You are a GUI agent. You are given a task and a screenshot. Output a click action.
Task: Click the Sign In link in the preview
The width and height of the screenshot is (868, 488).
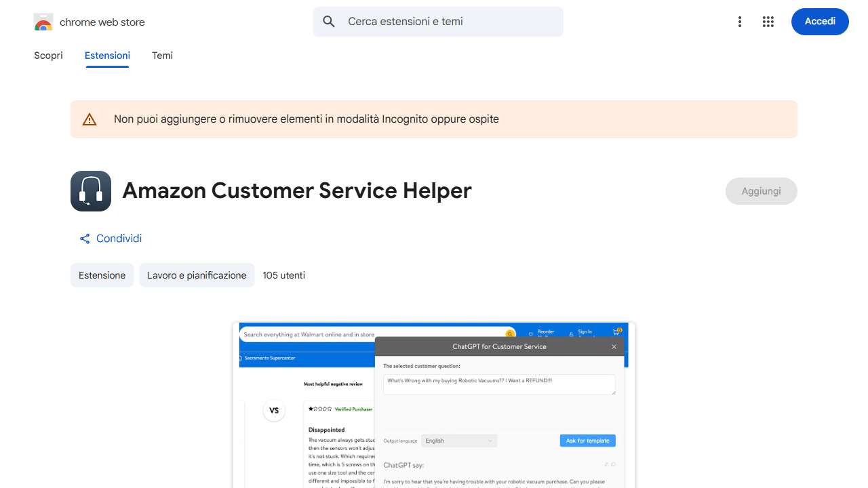point(584,331)
